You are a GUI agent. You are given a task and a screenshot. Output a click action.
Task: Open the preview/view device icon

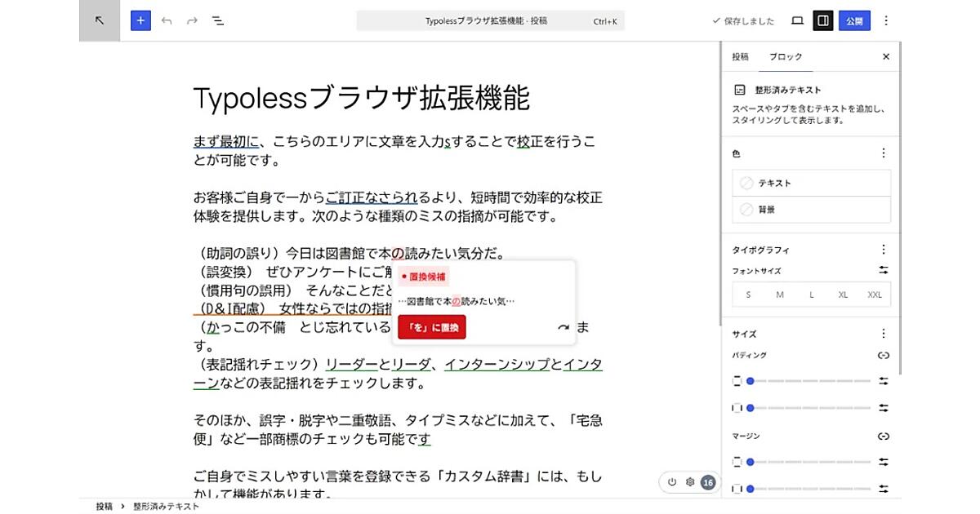coord(798,20)
